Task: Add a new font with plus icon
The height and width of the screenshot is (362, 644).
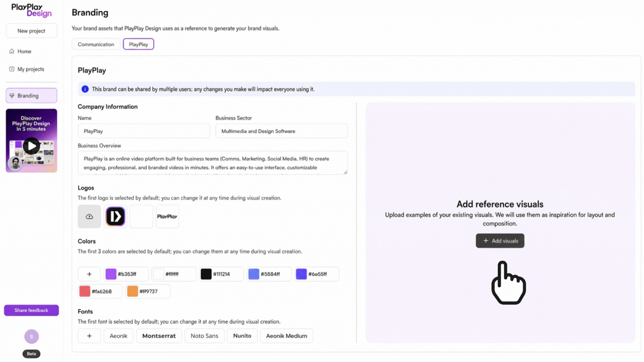Action: (x=89, y=336)
